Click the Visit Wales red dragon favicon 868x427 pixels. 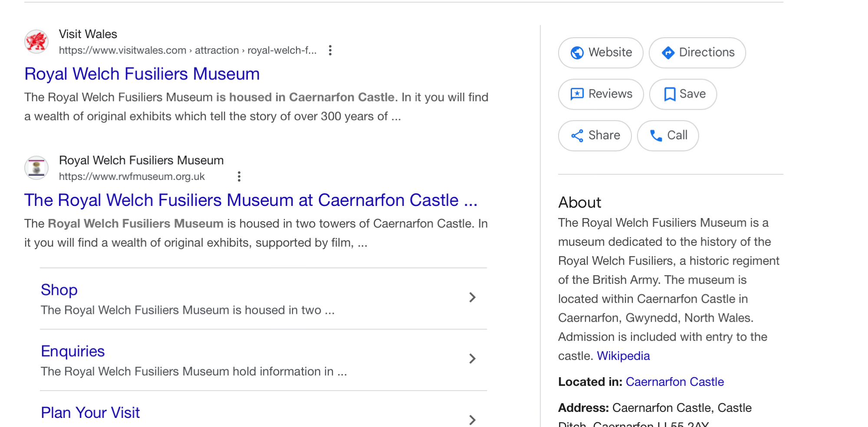click(36, 42)
